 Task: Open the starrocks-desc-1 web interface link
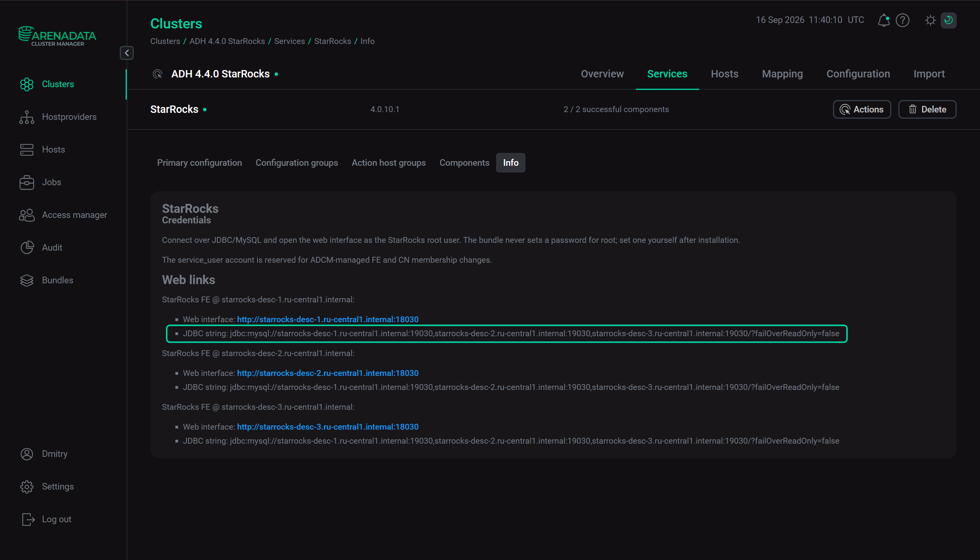(x=328, y=319)
